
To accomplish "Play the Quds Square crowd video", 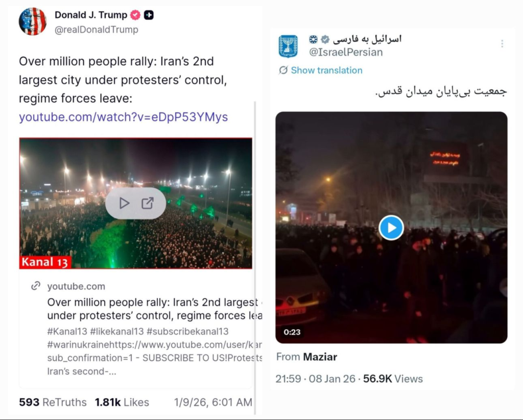I will click(x=391, y=228).
